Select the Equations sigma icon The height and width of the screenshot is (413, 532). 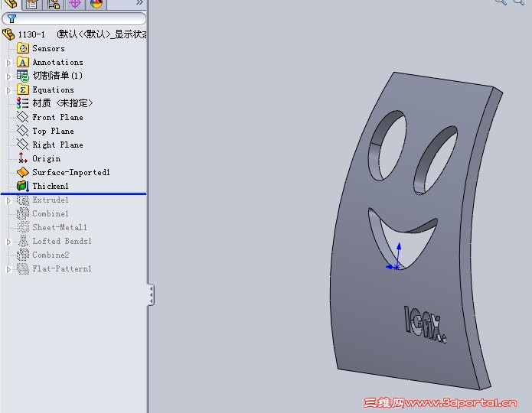23,89
